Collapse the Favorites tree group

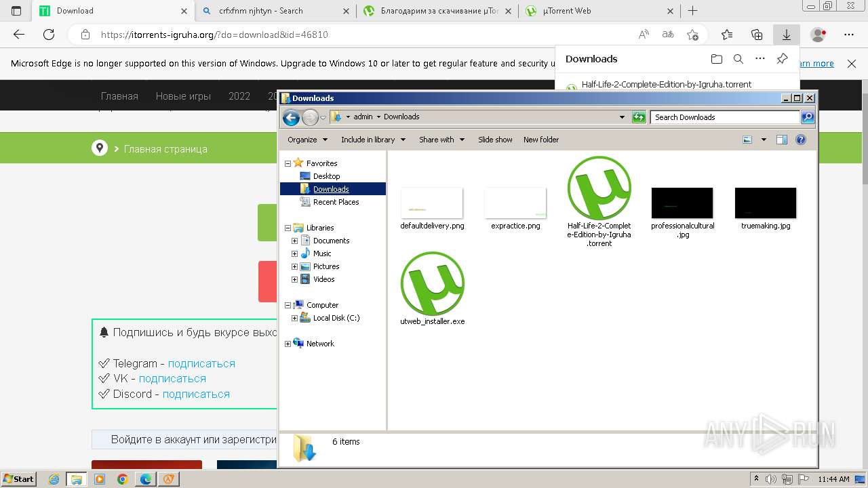288,163
